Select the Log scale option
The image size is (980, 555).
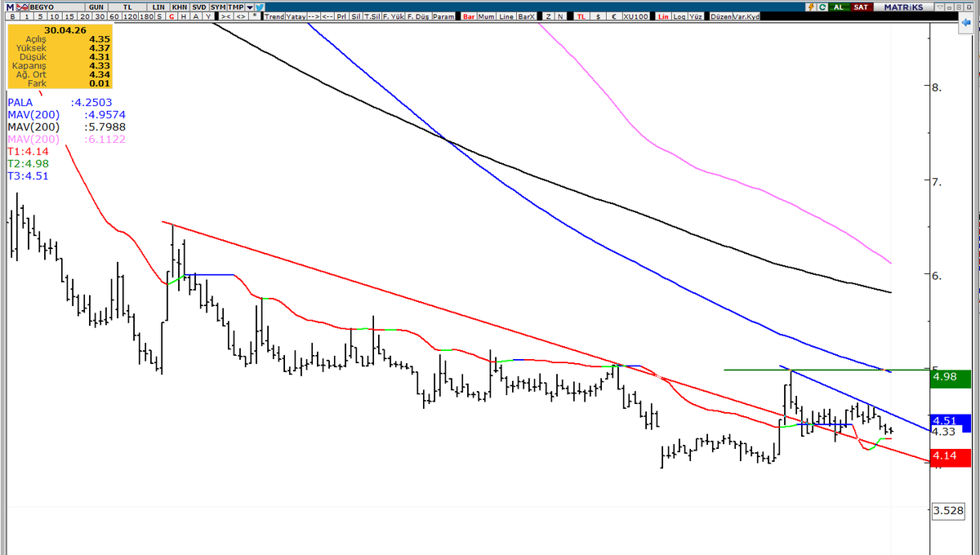(679, 16)
